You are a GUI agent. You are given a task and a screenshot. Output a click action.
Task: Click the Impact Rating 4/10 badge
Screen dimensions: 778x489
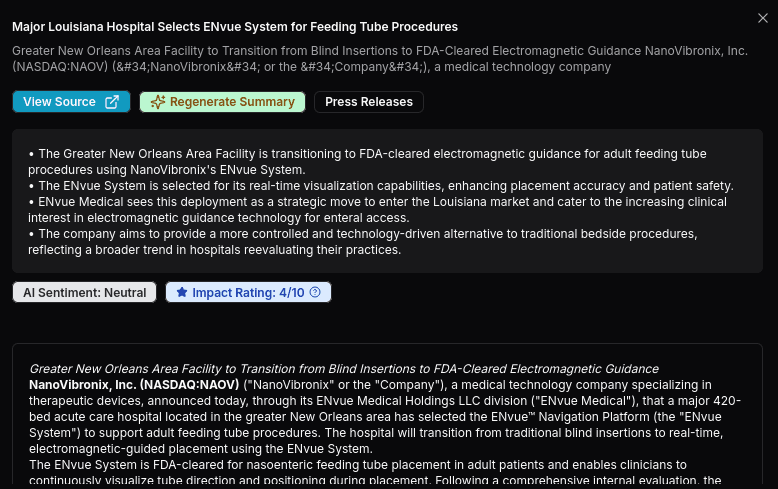(248, 293)
